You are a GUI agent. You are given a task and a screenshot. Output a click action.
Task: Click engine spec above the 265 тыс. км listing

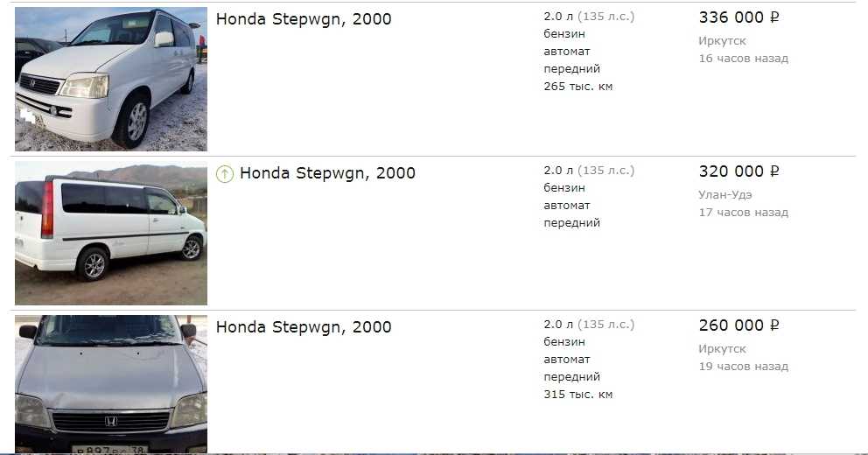[x=588, y=17]
